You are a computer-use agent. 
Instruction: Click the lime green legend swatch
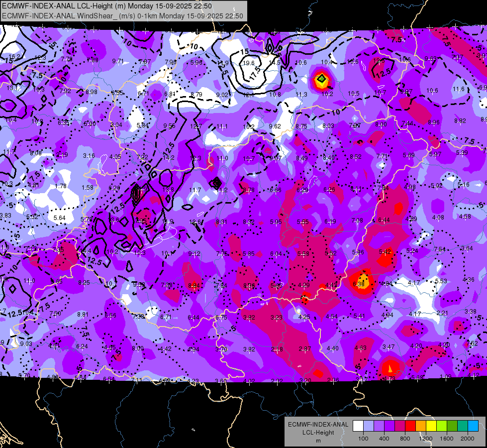(441, 426)
